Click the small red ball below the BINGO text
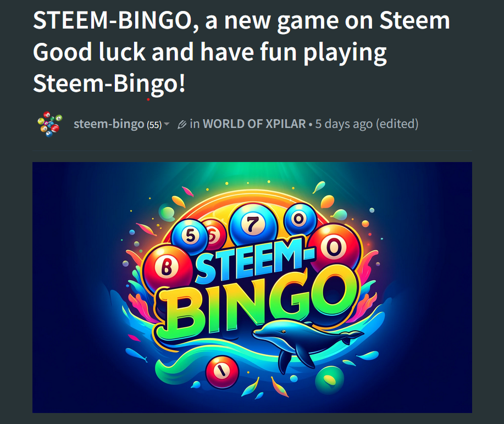 [x=222, y=372]
